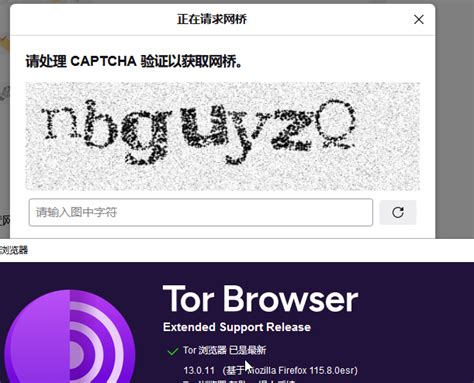Select 'Extended Support Release' text
474x383 pixels.
237,327
